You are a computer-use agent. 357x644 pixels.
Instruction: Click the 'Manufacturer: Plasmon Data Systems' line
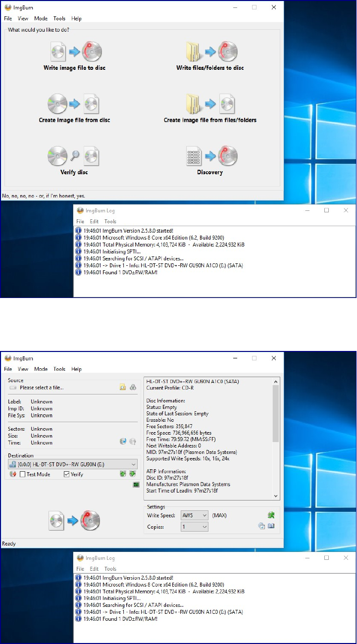pyautogui.click(x=188, y=484)
